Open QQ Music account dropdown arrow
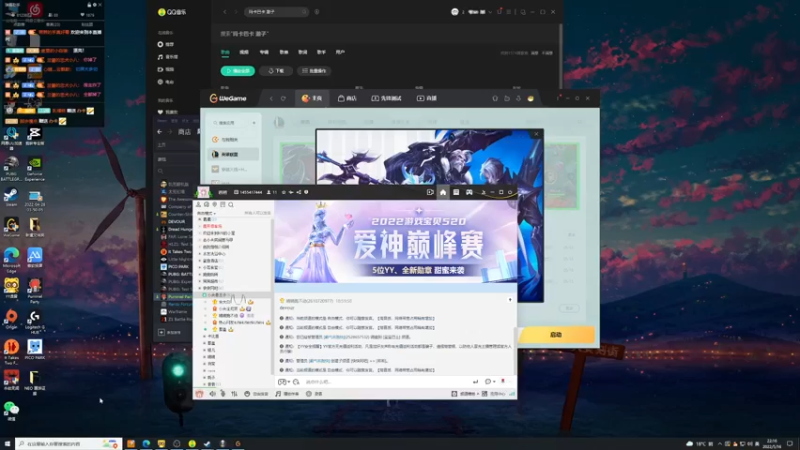The width and height of the screenshot is (800, 450). (x=490, y=12)
